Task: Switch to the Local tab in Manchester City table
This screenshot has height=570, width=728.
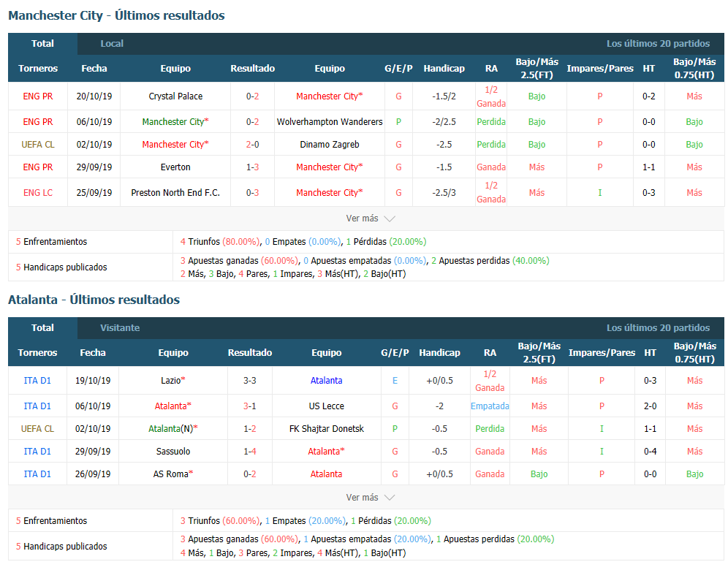Action: 112,44
